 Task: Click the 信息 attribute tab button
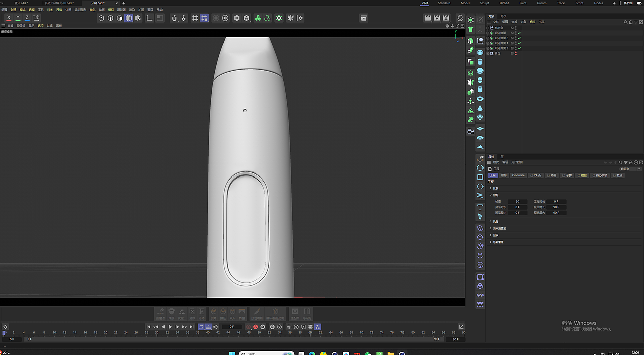click(504, 175)
